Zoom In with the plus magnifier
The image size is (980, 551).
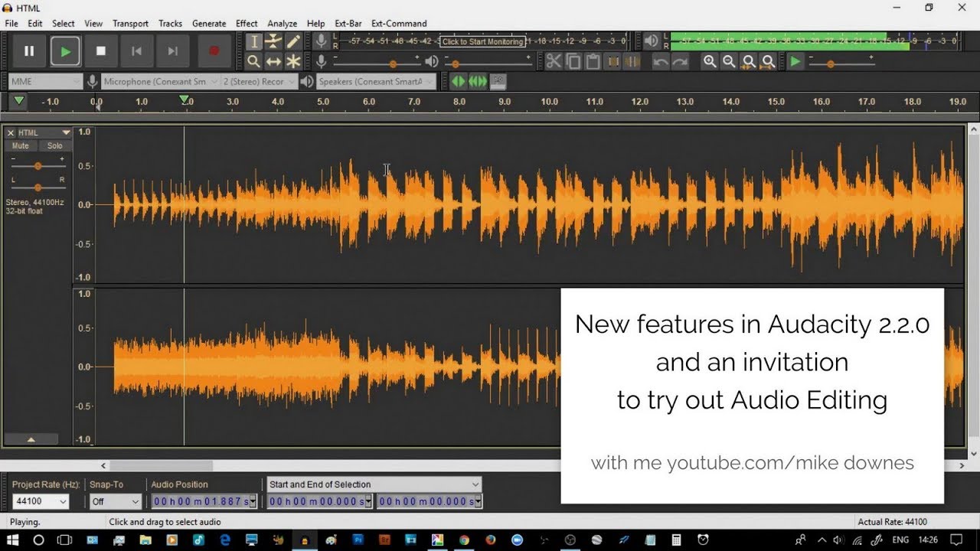coord(710,62)
